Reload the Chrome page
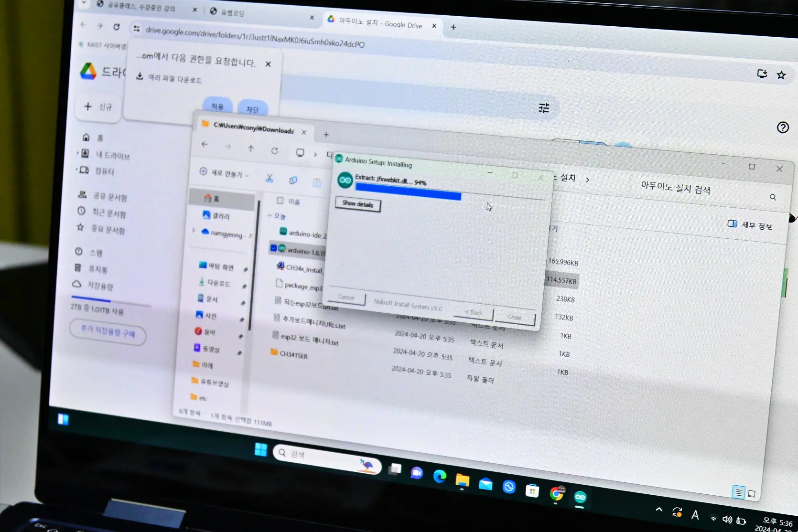The width and height of the screenshot is (798, 532). click(x=117, y=27)
